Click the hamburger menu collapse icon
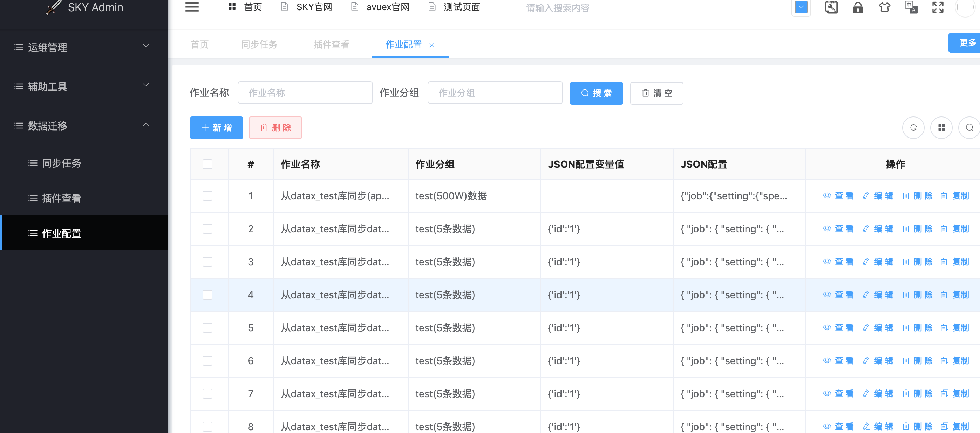Screen dimensions: 980x433 point(192,7)
